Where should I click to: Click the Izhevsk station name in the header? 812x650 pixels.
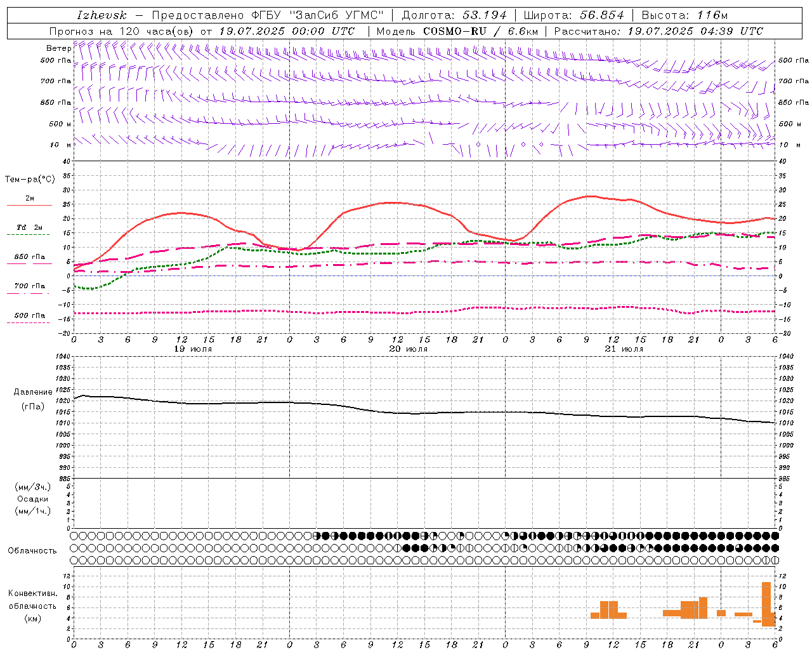point(101,15)
